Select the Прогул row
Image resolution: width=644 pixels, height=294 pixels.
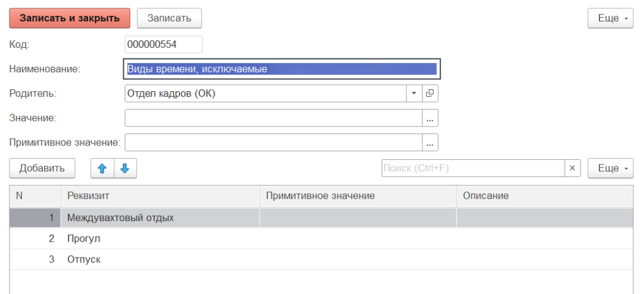coord(84,239)
